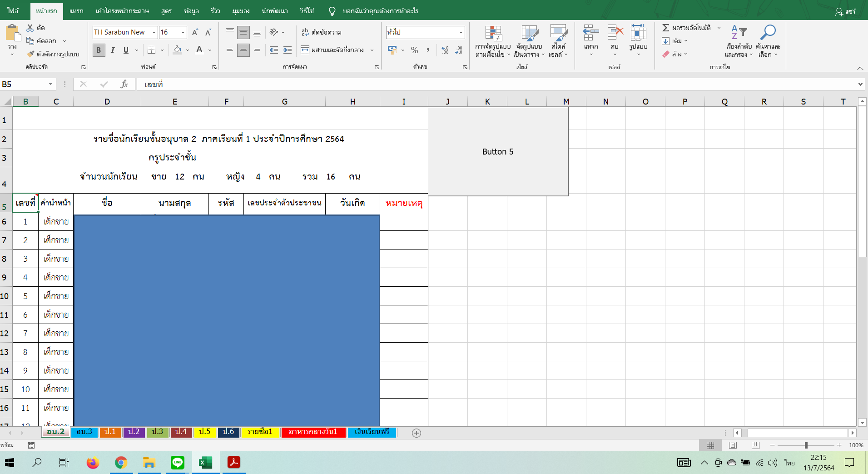
Task: Toggle middle vertical alignment
Action: 243,32
